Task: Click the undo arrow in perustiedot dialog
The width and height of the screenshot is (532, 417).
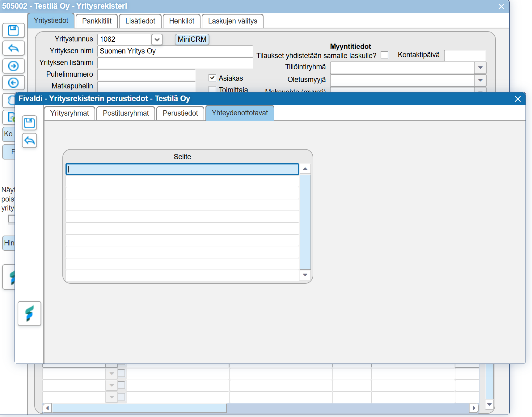Action: [30, 141]
